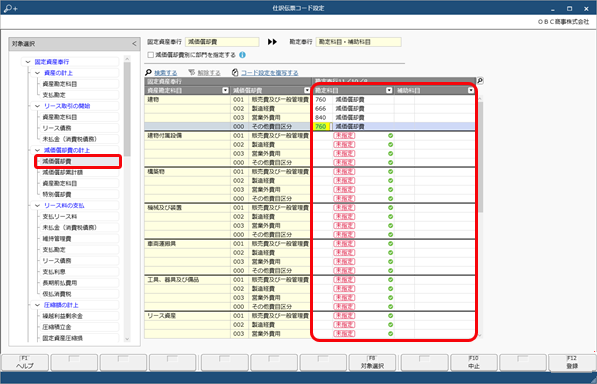This screenshot has width=597, height=384.
Task: Click green check icon in 建物付属設備 002 row
Action: (390, 145)
